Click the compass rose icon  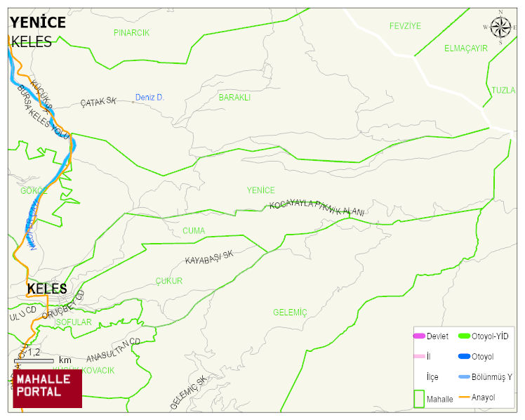(500, 27)
